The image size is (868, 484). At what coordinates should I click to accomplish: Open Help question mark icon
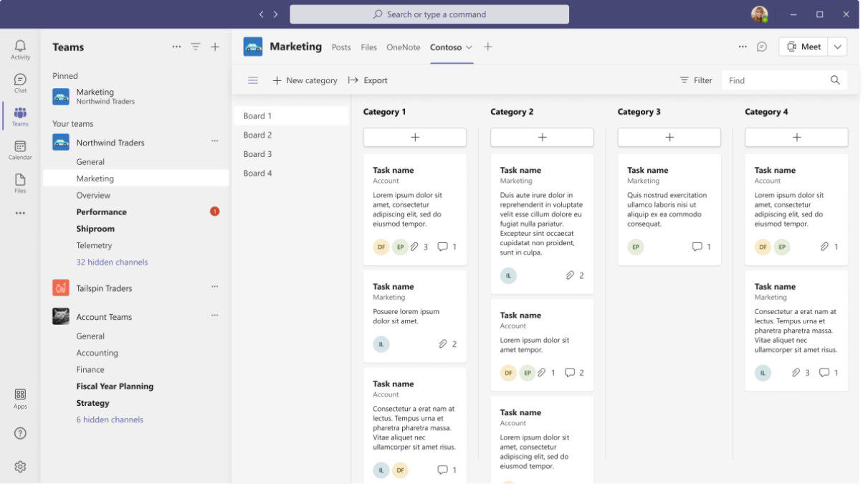tap(20, 433)
